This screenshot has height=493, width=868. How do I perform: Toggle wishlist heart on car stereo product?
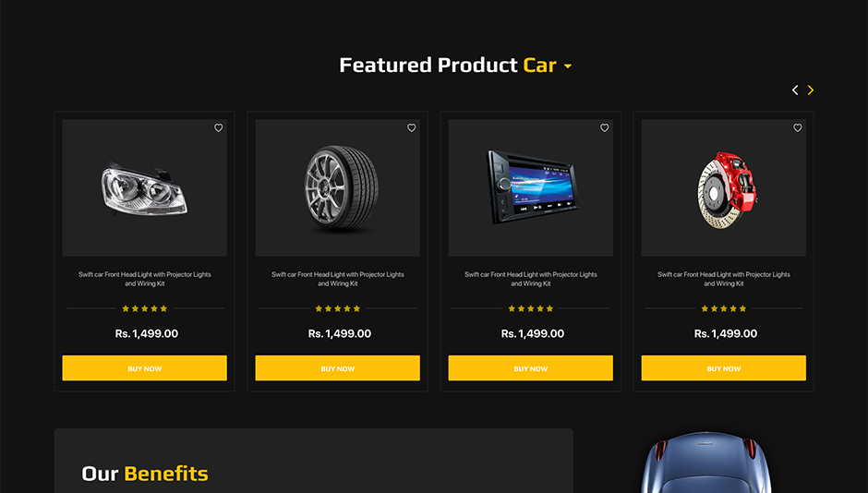[x=605, y=127]
